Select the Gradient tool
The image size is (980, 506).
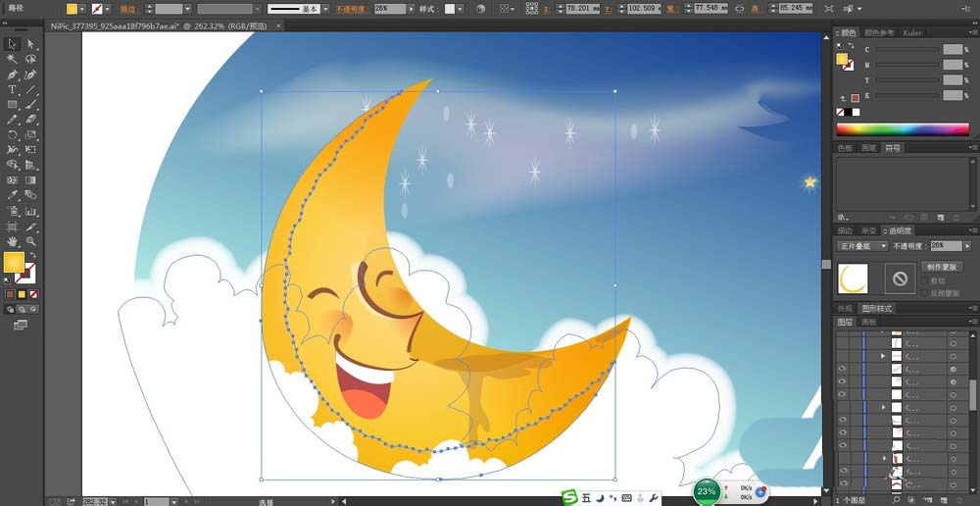click(30, 180)
